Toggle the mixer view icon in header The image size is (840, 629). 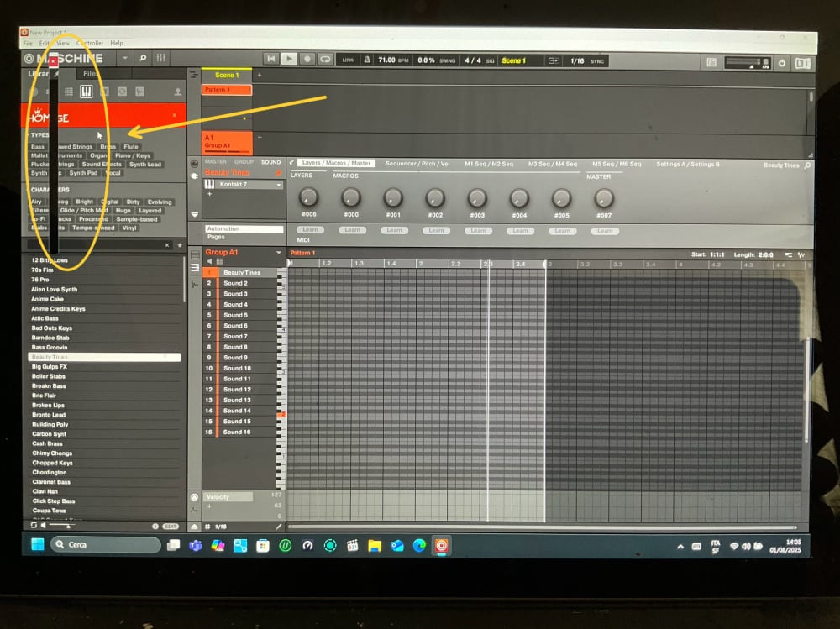160,58
